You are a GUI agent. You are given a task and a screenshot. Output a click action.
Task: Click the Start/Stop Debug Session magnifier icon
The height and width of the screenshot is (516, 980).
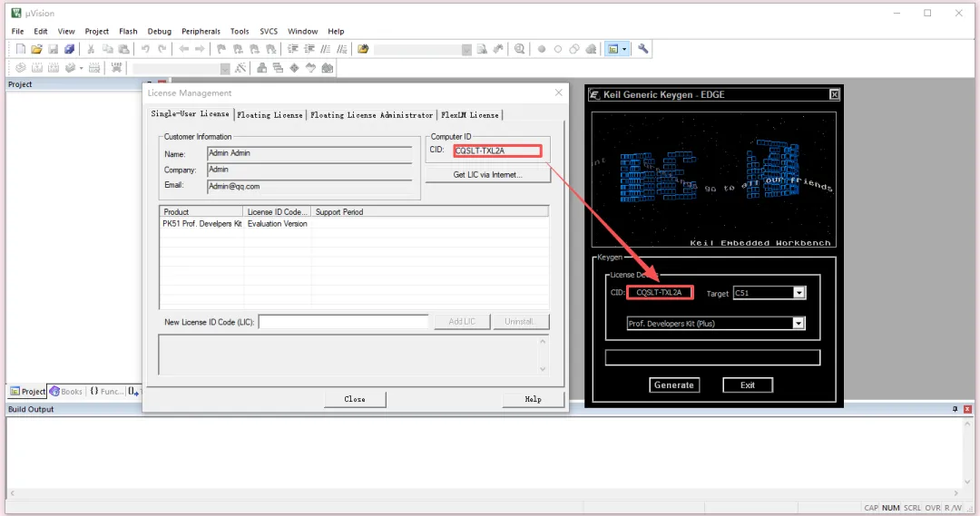click(x=519, y=49)
